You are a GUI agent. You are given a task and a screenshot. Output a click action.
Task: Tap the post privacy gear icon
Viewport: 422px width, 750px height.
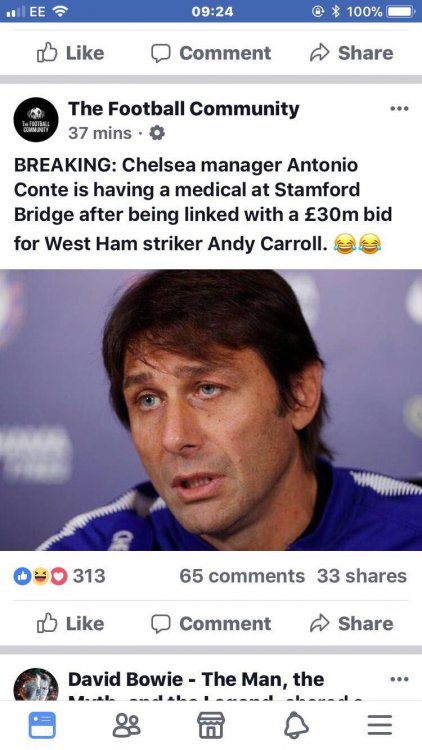[x=157, y=133]
